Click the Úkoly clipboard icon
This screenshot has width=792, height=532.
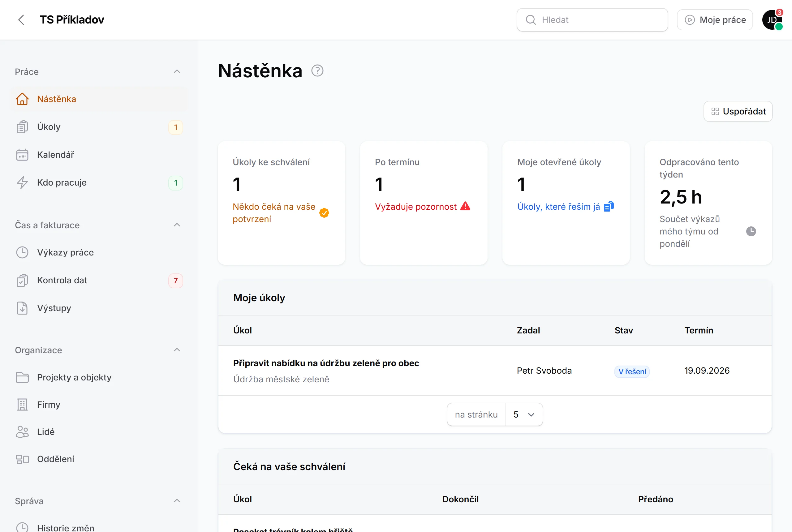pos(22,127)
